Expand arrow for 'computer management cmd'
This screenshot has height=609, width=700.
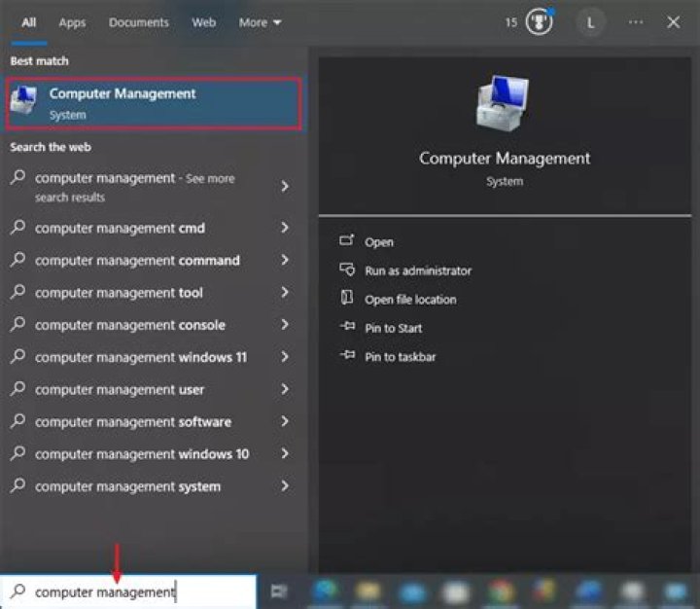pyautogui.click(x=285, y=228)
